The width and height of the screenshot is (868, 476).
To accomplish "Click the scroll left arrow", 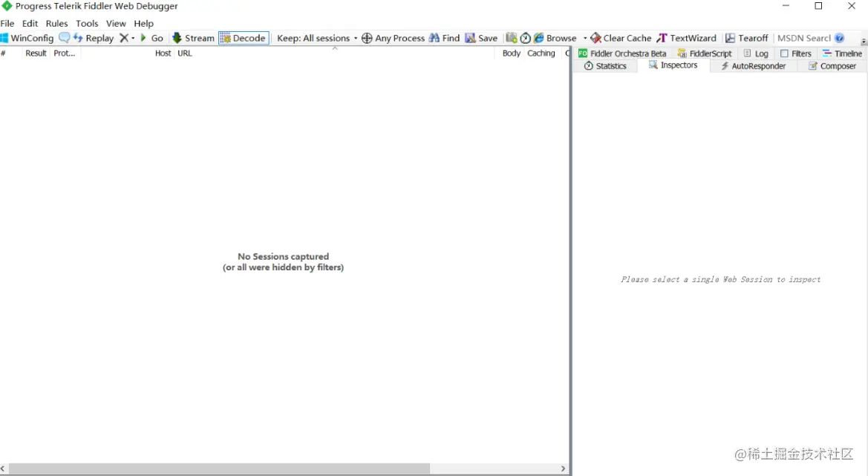I will click(x=3, y=469).
